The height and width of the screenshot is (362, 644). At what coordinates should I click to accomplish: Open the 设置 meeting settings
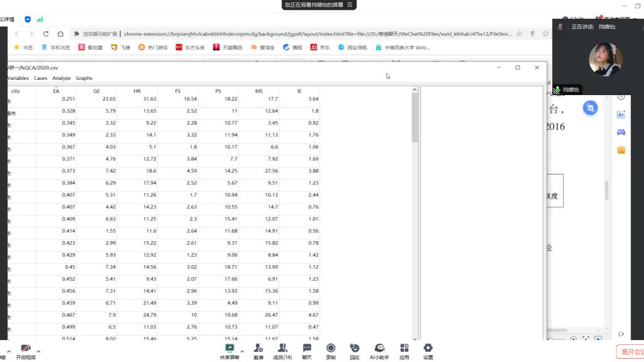[x=428, y=352]
